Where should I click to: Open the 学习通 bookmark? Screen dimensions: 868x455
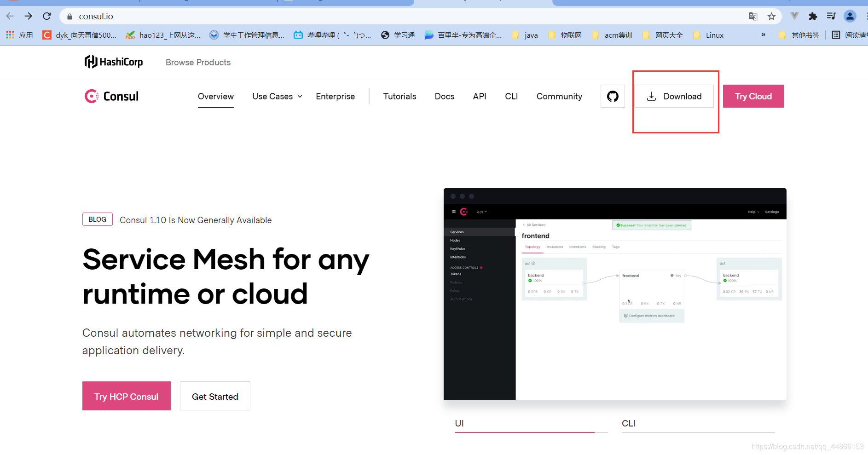398,35
